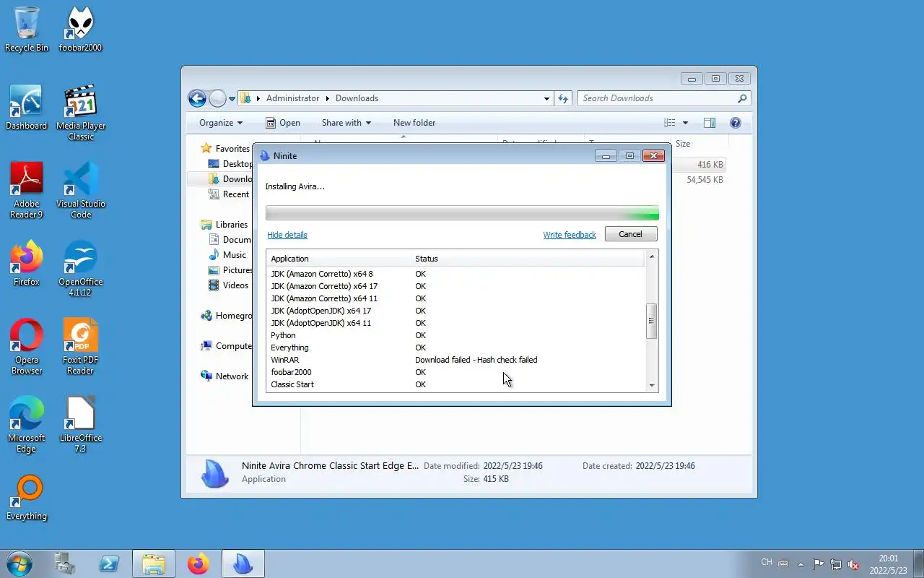Show hidden system tray icons
924x578 pixels.
click(801, 564)
